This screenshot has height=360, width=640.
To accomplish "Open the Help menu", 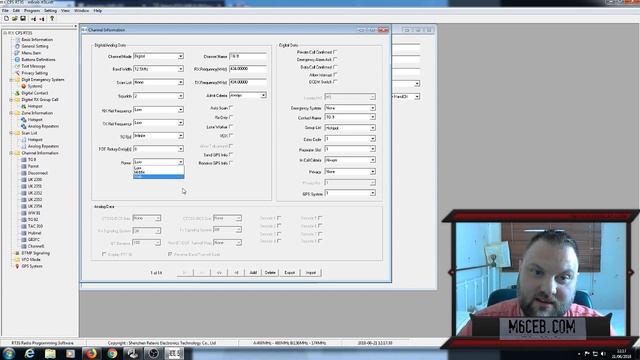I will (98, 11).
